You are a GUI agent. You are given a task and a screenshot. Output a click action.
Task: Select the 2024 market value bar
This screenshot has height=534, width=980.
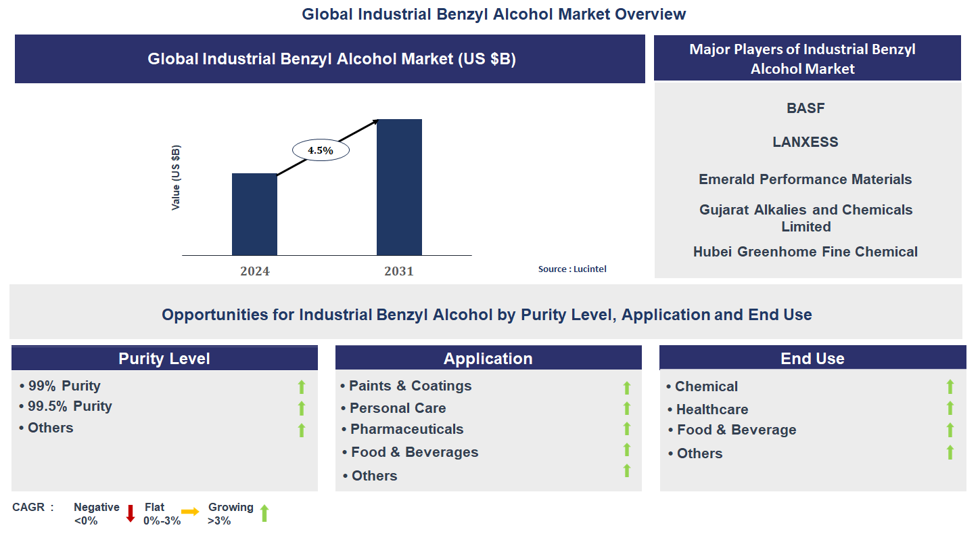pos(254,213)
